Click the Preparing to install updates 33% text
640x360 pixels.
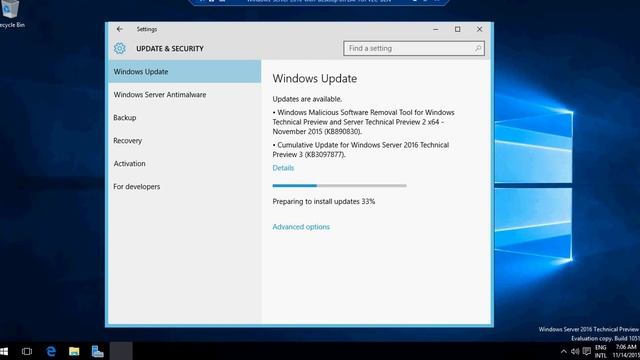click(324, 201)
